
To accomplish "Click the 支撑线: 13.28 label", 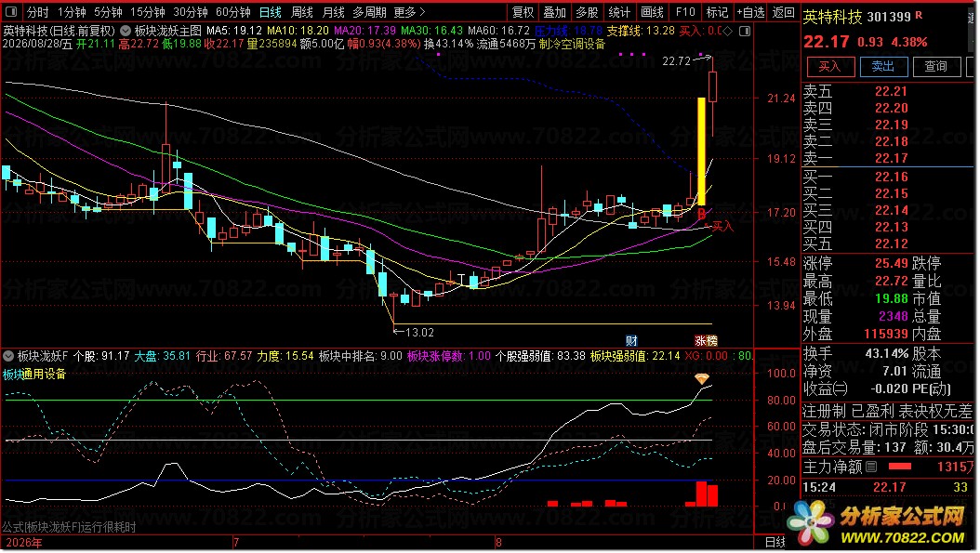I will (x=641, y=30).
